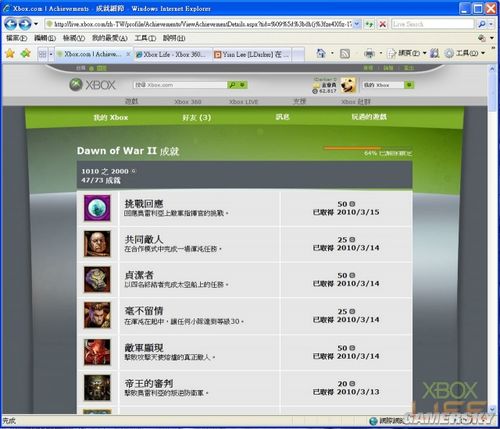Click the Refresh page icon
Screen dimensions: 500x429
(369, 24)
